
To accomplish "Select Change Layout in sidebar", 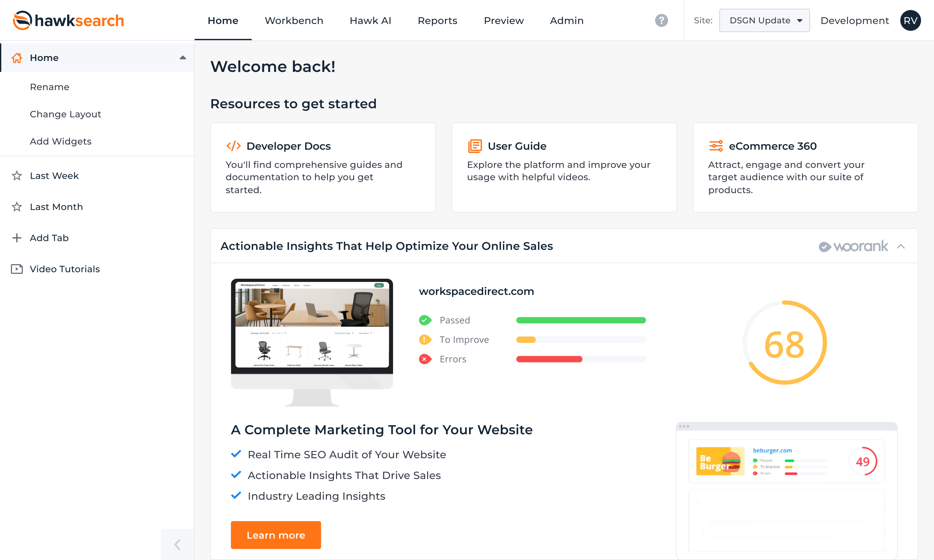I will tap(65, 114).
